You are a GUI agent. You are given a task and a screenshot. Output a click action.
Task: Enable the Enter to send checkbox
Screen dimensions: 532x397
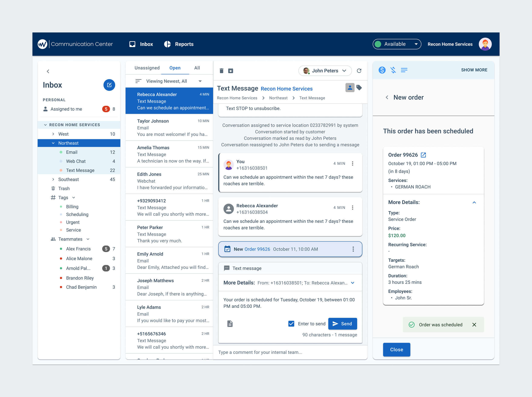291,324
